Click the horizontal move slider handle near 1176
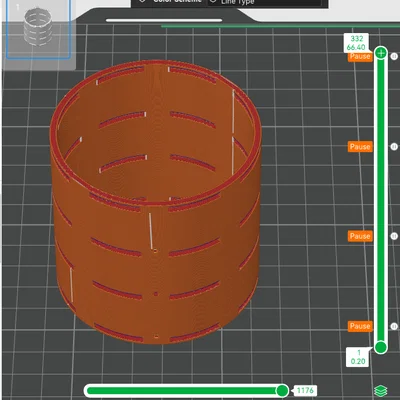The height and width of the screenshot is (400, 400). (x=282, y=390)
